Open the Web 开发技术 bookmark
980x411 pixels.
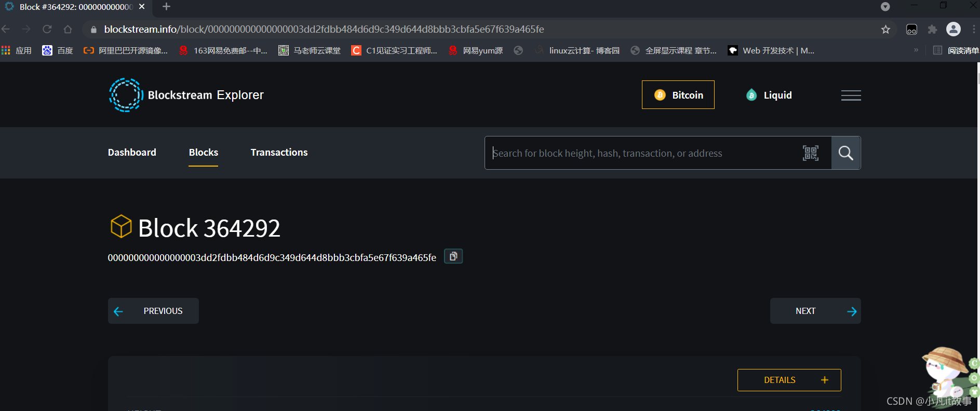click(771, 50)
